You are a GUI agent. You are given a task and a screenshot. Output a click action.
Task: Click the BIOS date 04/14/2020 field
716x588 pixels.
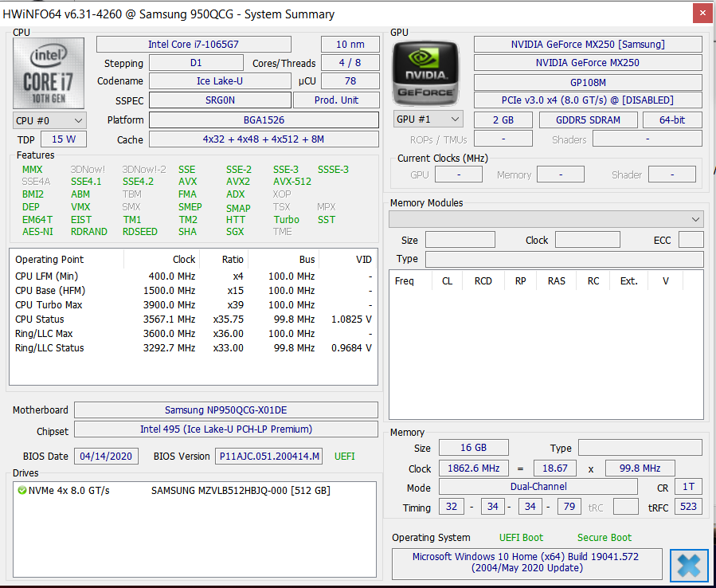pyautogui.click(x=106, y=456)
